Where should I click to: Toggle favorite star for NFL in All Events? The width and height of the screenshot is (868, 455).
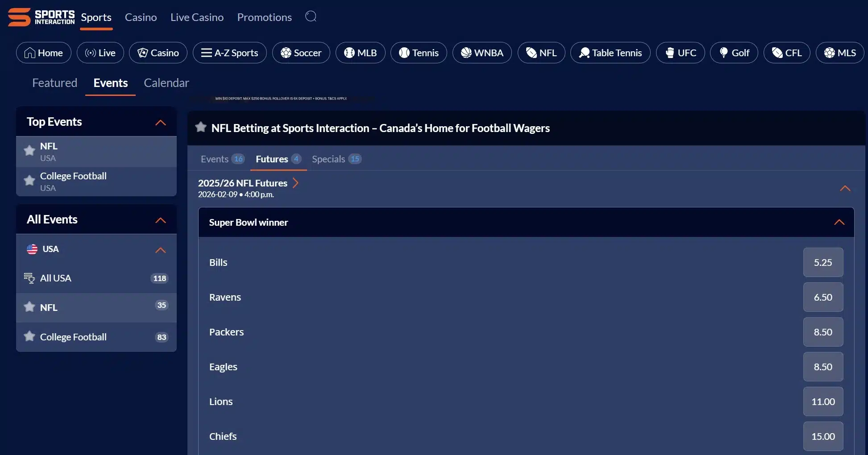point(29,307)
